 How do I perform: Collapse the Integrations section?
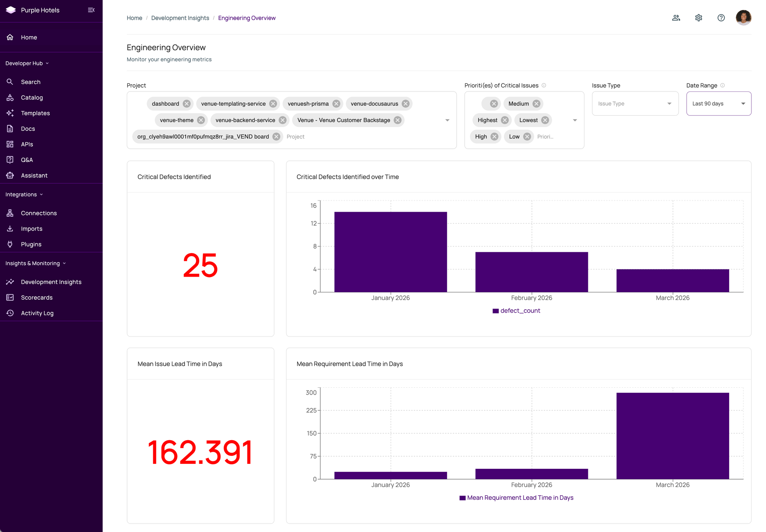point(24,194)
